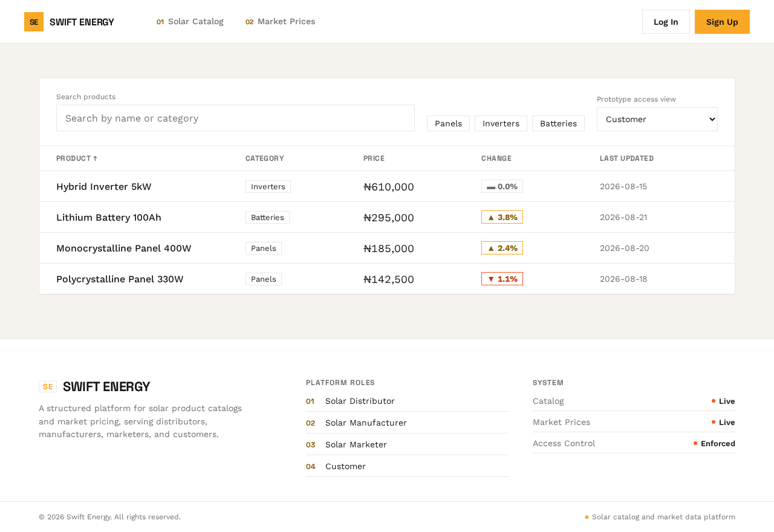Screen dimensions: 774x532
Task: Select the Lithium Battery 100Ah row name
Action: pos(109,217)
